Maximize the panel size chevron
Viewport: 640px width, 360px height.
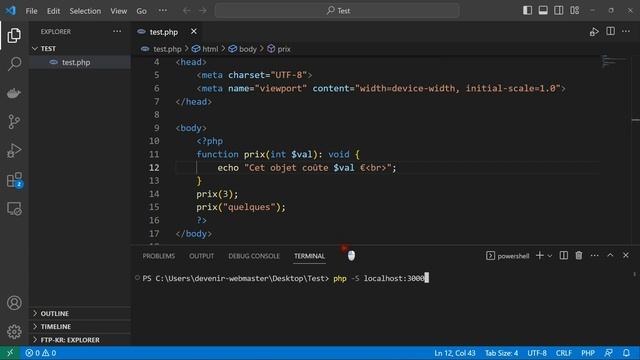click(610, 256)
